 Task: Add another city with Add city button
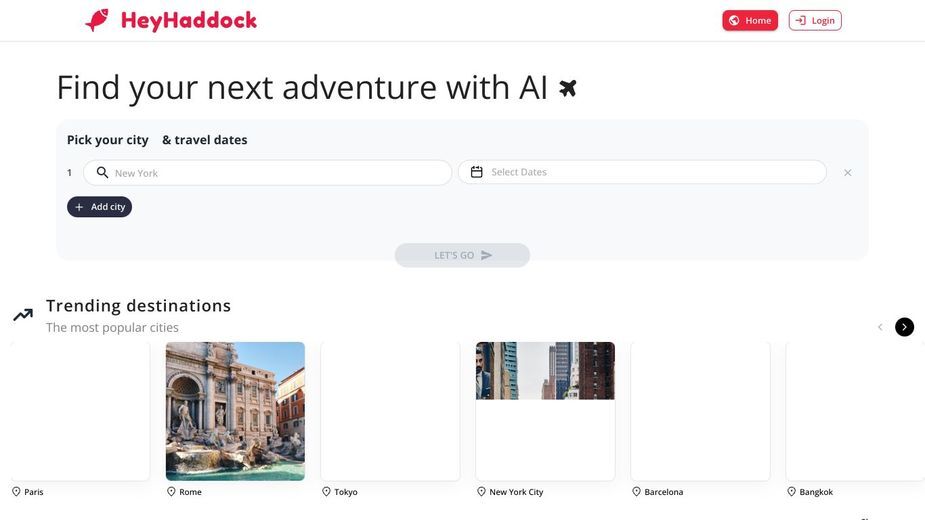point(99,207)
